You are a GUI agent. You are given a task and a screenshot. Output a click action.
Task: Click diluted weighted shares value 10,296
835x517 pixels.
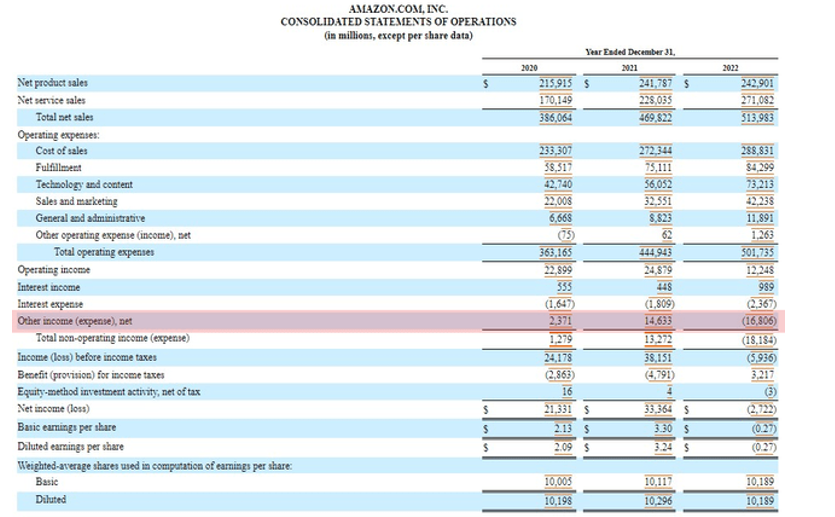(658, 501)
